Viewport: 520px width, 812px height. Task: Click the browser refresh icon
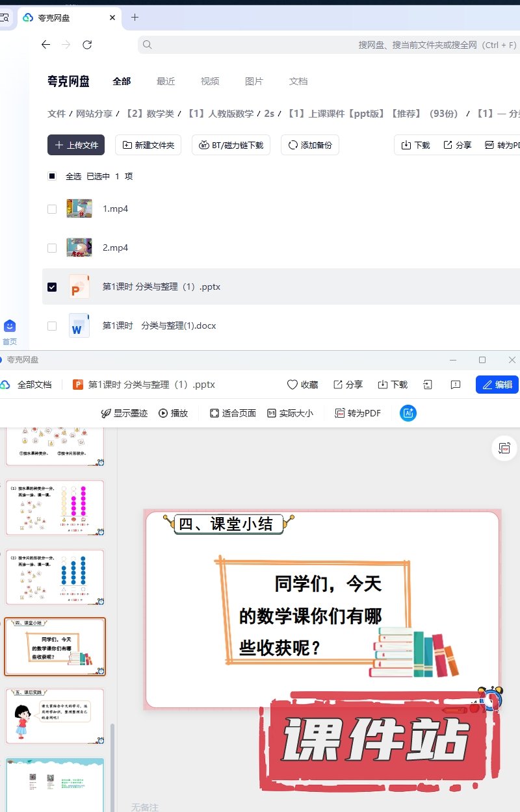pos(87,45)
